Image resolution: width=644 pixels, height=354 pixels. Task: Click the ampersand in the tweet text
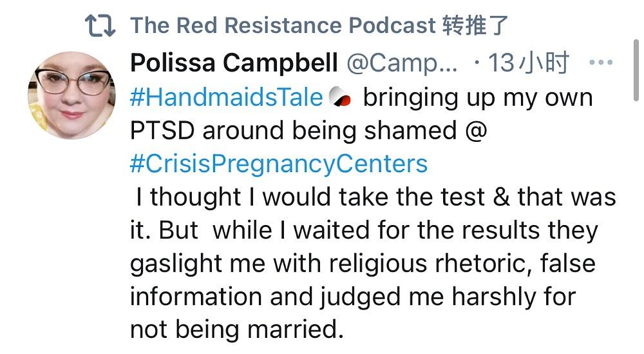pos(502,197)
